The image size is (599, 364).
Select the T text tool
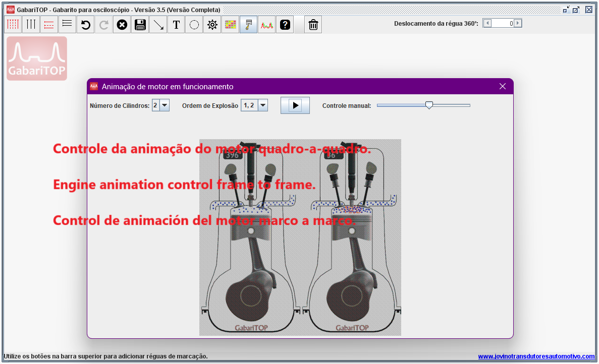tap(176, 25)
